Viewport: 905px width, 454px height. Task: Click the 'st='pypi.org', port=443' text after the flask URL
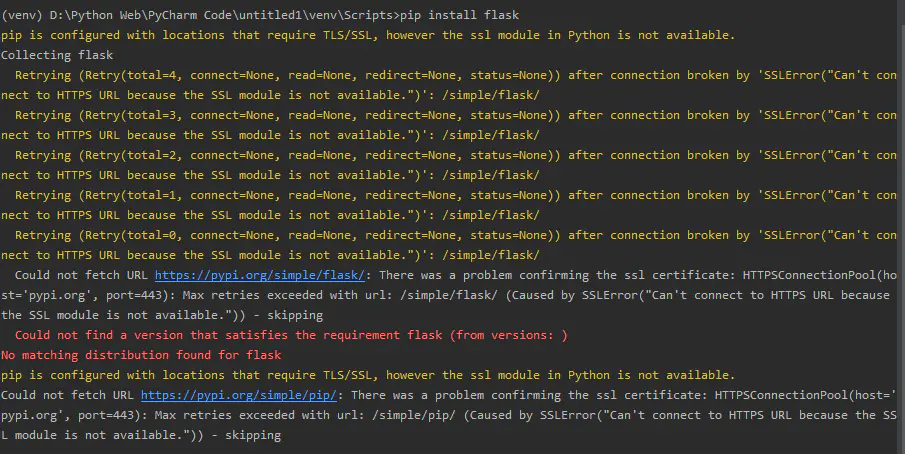(85, 295)
